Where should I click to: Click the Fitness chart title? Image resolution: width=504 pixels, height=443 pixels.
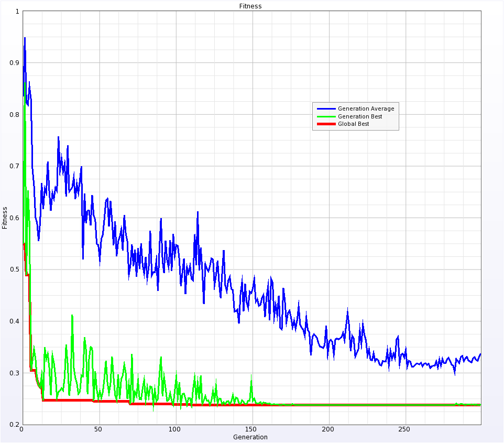[250, 6]
